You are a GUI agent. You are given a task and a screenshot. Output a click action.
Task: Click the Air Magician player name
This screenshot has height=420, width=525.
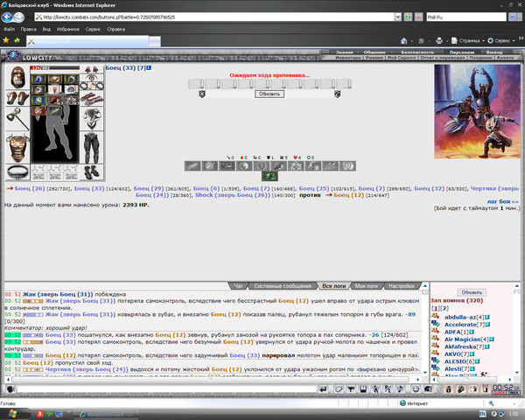pos(462,339)
